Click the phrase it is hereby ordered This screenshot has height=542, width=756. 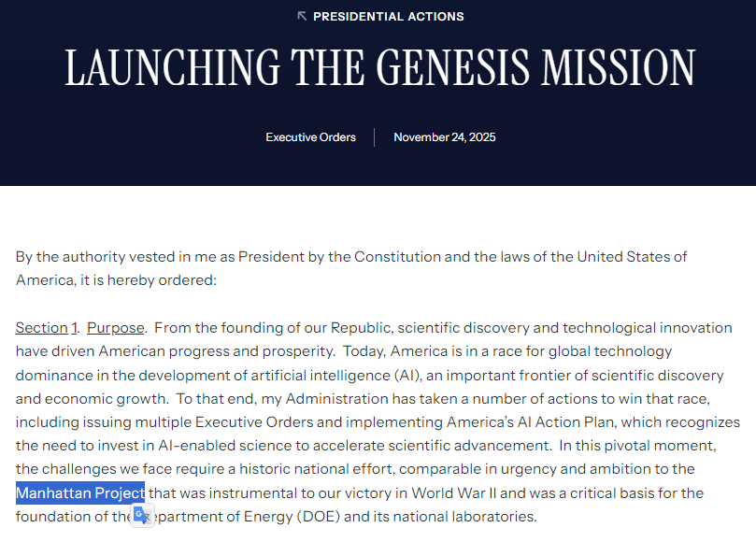(148, 280)
